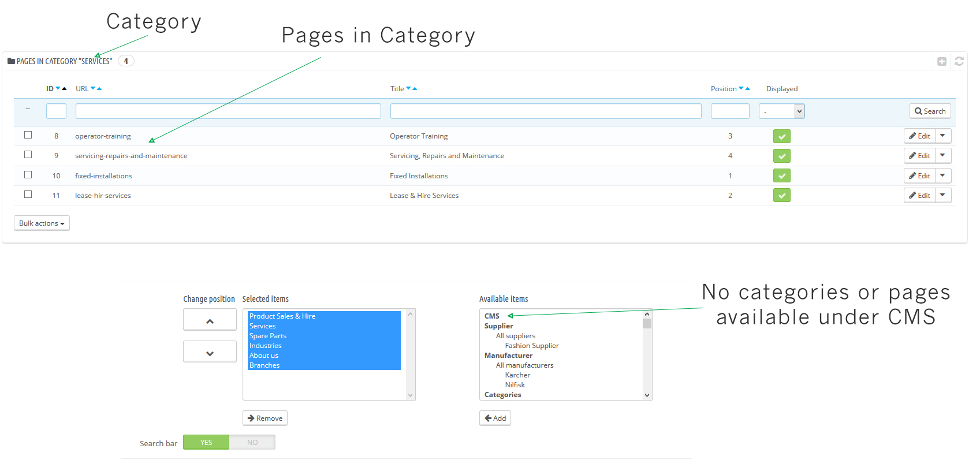Select All manufacturers in Available items
Viewport: 980px width, 460px height.
525,365
